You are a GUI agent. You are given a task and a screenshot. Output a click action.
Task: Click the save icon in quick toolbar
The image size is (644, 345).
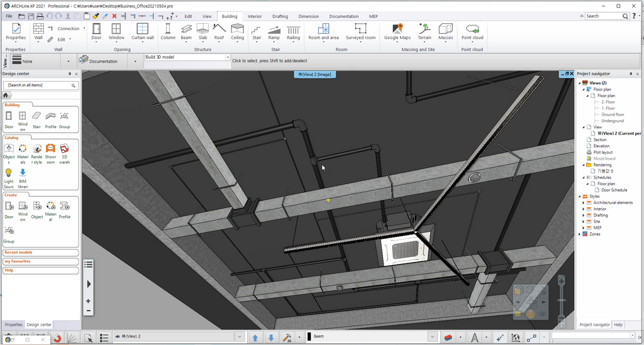pos(31,16)
